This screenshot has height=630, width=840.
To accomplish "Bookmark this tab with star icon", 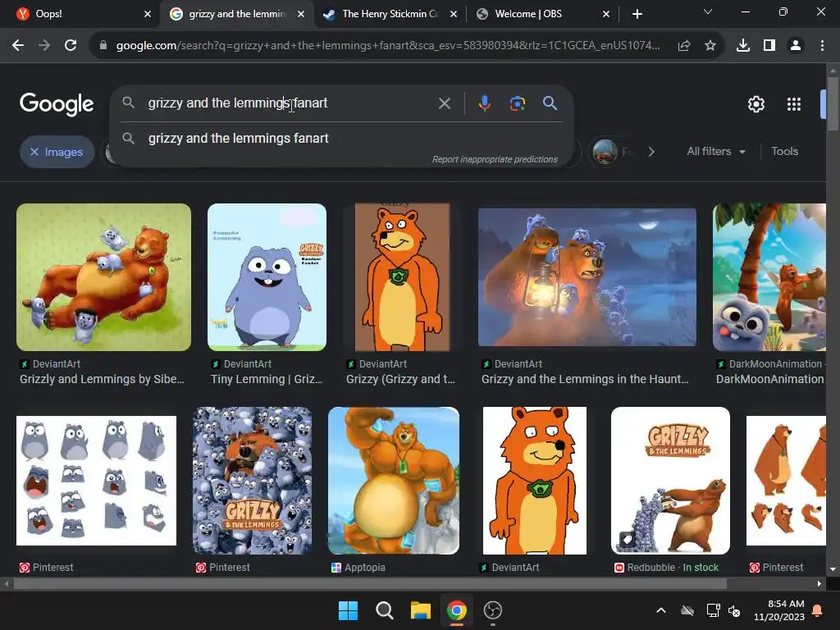I will coord(710,46).
